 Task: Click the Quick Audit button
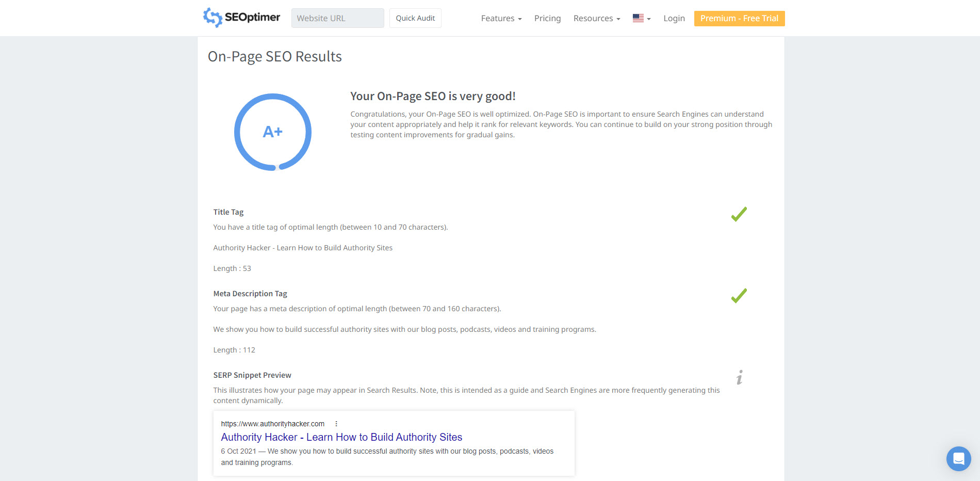415,18
